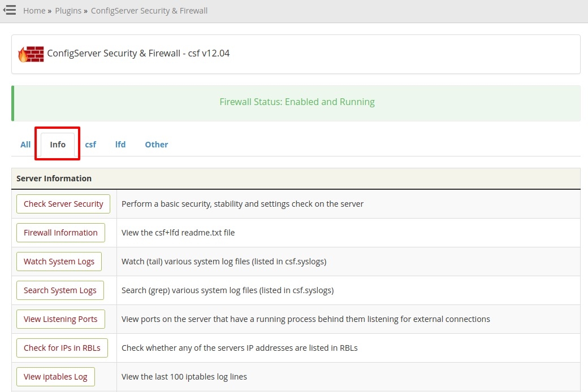Select the Info tab

pos(58,145)
